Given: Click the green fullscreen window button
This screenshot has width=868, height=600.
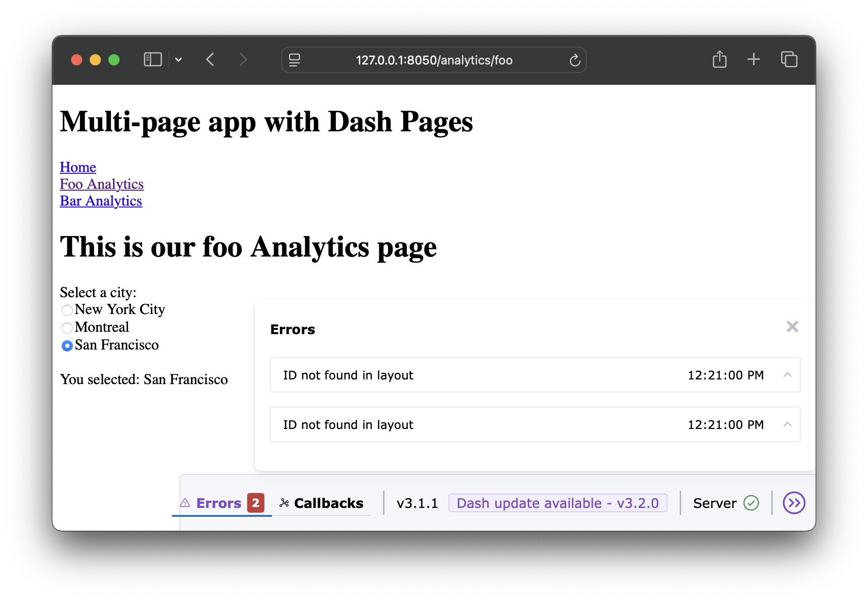Looking at the screenshot, I should [x=114, y=60].
